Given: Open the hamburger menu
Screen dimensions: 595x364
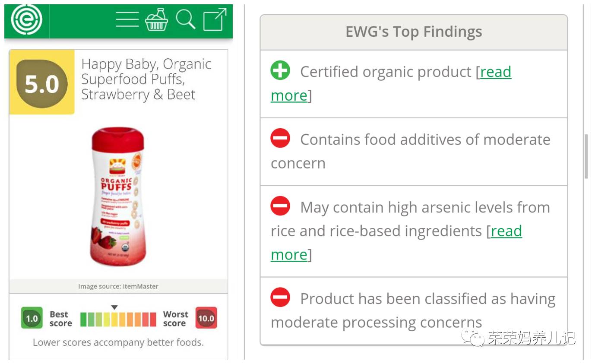Looking at the screenshot, I should (127, 20).
